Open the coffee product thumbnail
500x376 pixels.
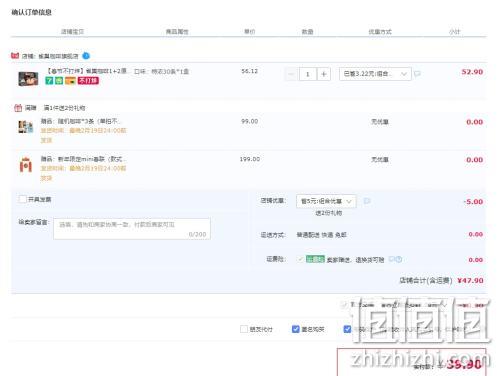[28, 79]
